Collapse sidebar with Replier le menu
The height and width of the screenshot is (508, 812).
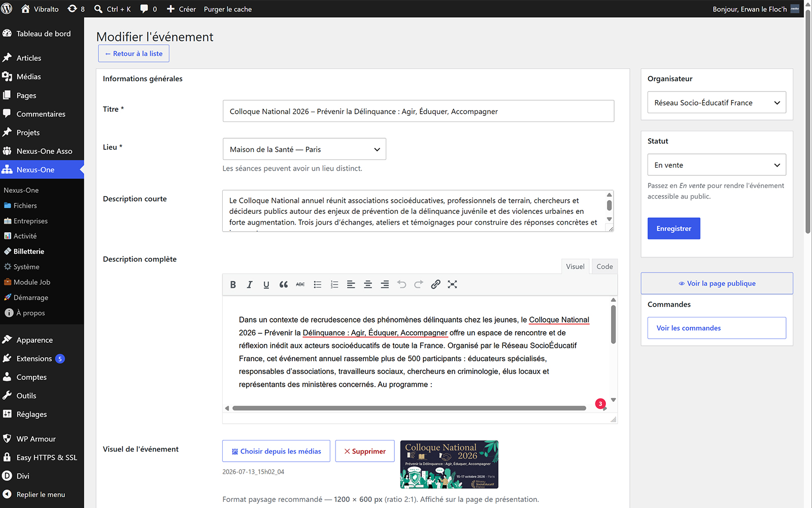(x=42, y=494)
